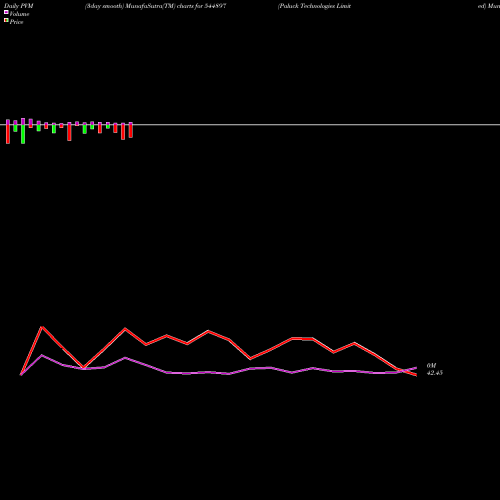The height and width of the screenshot is (500, 500).
Task: Click the Palack Technologies company name text
Action: [x=314, y=6]
